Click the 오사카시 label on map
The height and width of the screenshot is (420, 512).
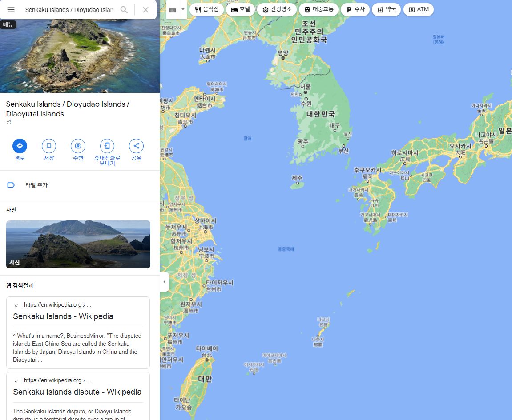[x=460, y=146]
